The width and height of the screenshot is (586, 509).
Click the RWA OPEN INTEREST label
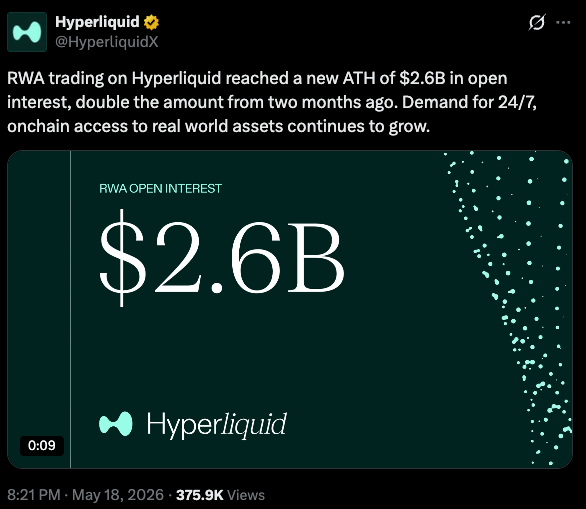coord(160,188)
